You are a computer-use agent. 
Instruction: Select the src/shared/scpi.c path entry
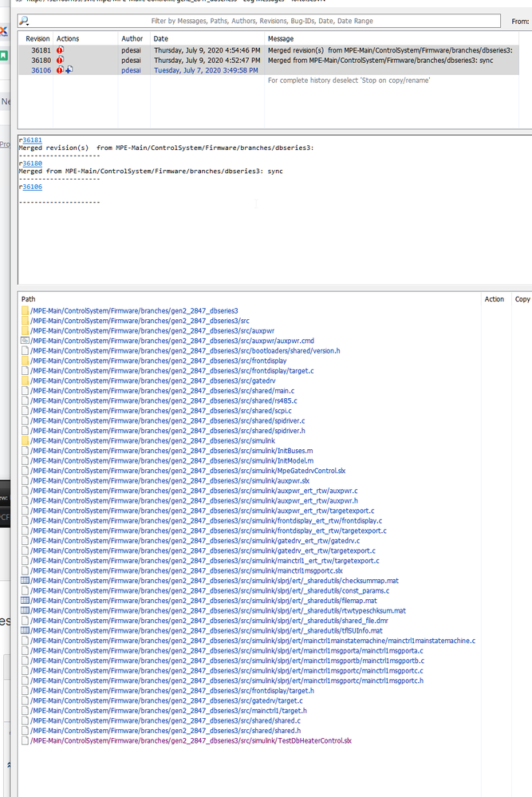(x=161, y=411)
